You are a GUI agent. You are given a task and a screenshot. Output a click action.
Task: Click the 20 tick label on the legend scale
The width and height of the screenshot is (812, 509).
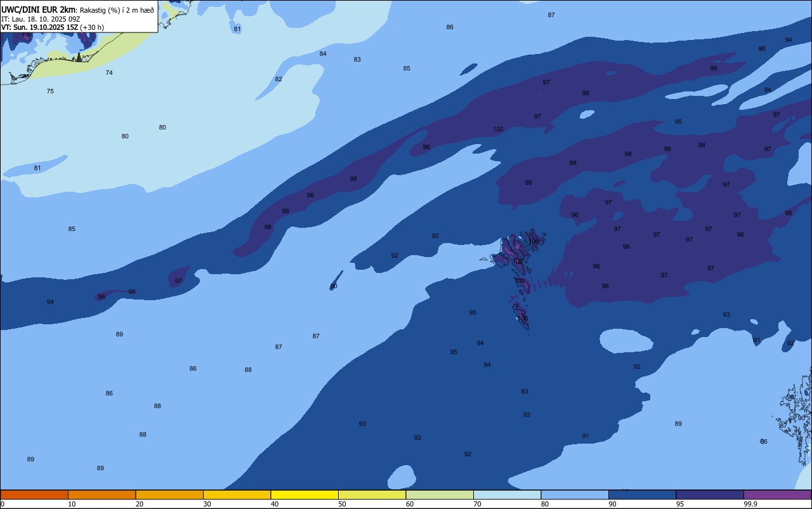[x=139, y=504]
